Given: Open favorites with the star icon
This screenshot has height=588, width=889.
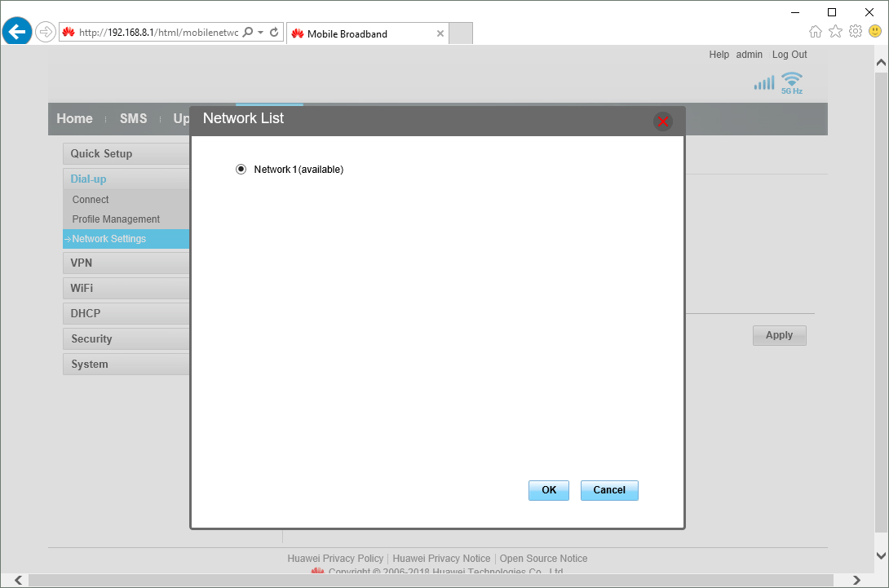Looking at the screenshot, I should (x=835, y=30).
